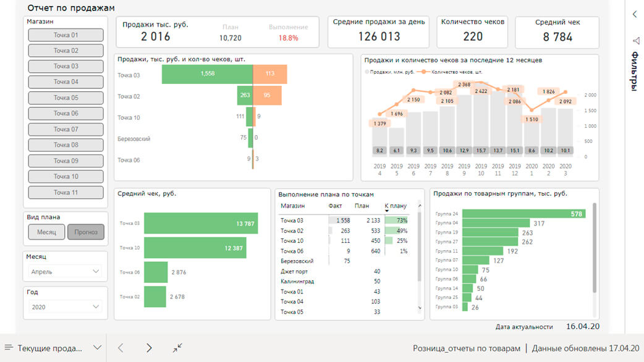This screenshot has width=644, height=362.
Task: Select the Точка 07 store button
Action: coord(66,129)
